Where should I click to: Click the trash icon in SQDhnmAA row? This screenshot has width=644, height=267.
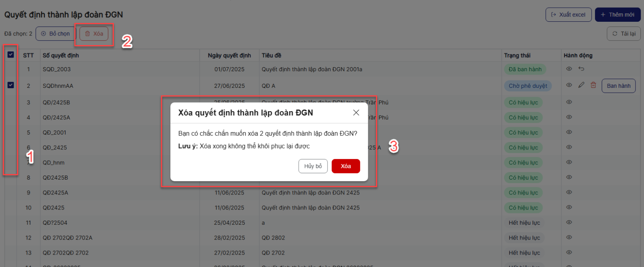pos(593,85)
